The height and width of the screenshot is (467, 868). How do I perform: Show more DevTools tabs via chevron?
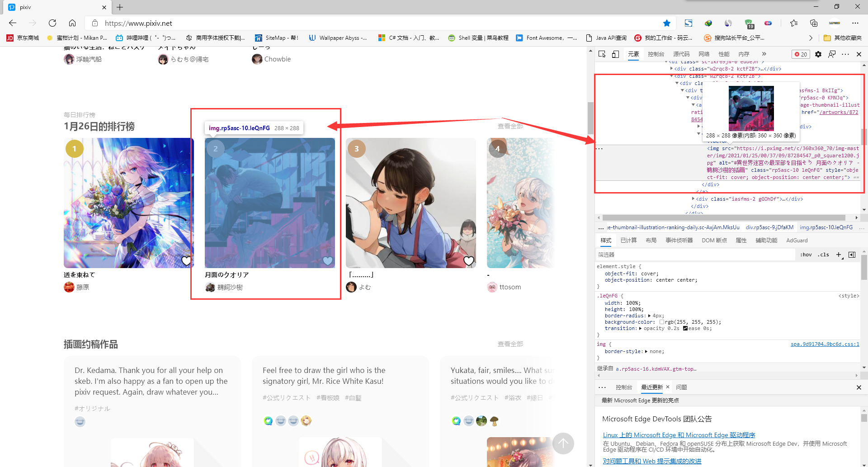tap(764, 54)
